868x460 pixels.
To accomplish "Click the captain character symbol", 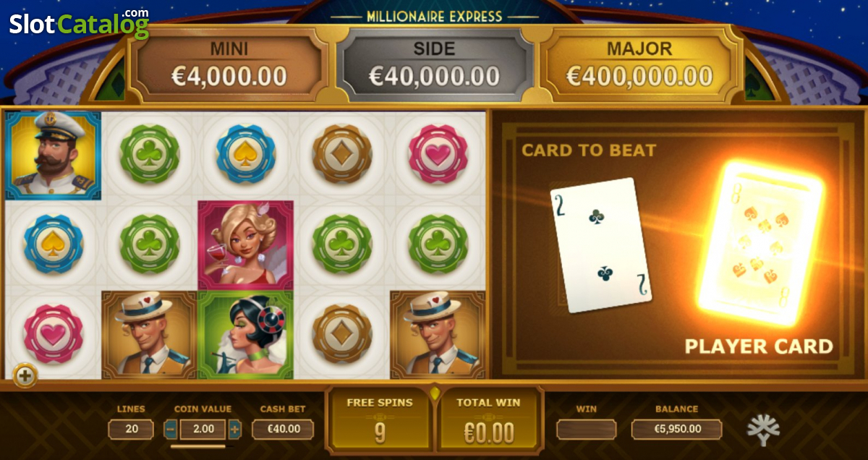I will coord(54,155).
